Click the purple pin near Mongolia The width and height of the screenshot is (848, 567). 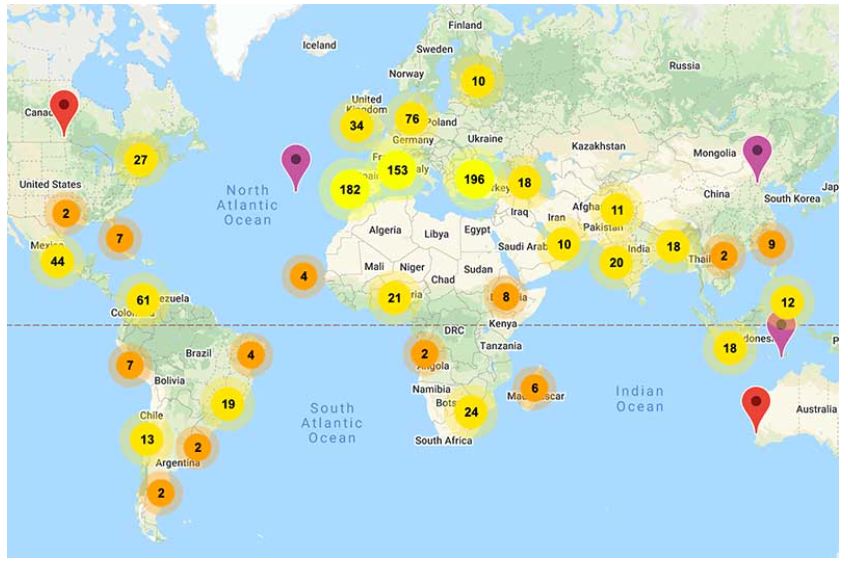757,153
